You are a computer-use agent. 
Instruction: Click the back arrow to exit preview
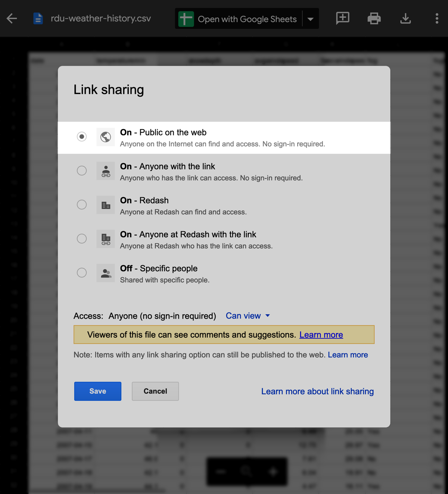(12, 18)
